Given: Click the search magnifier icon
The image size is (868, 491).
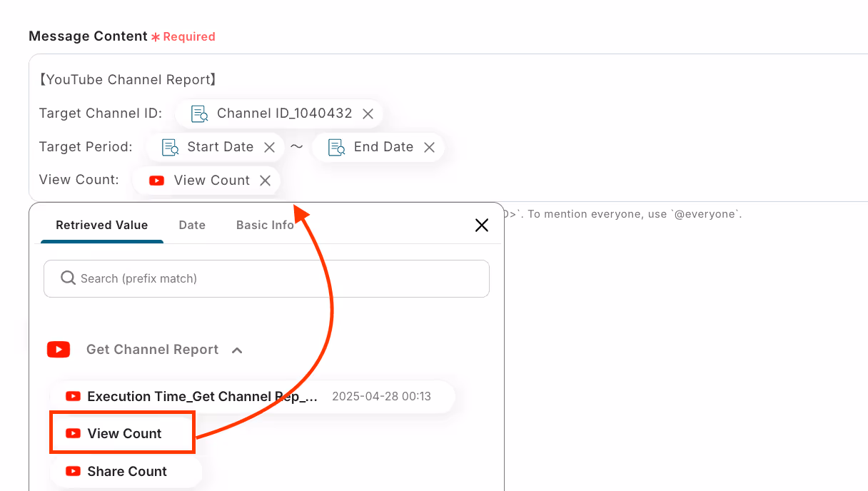Looking at the screenshot, I should pyautogui.click(x=68, y=278).
